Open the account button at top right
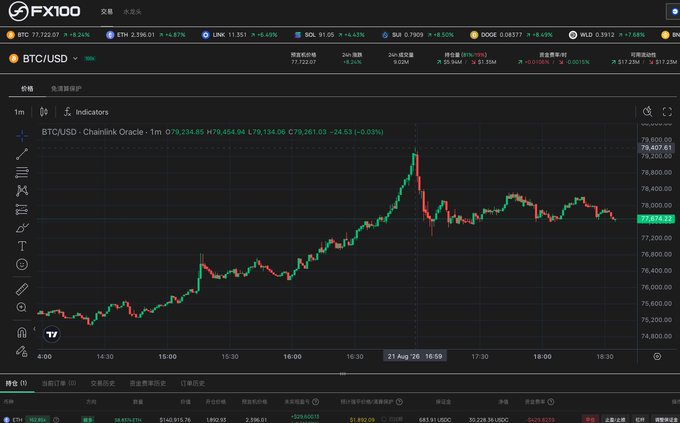The height and width of the screenshot is (423, 680). pos(673,12)
